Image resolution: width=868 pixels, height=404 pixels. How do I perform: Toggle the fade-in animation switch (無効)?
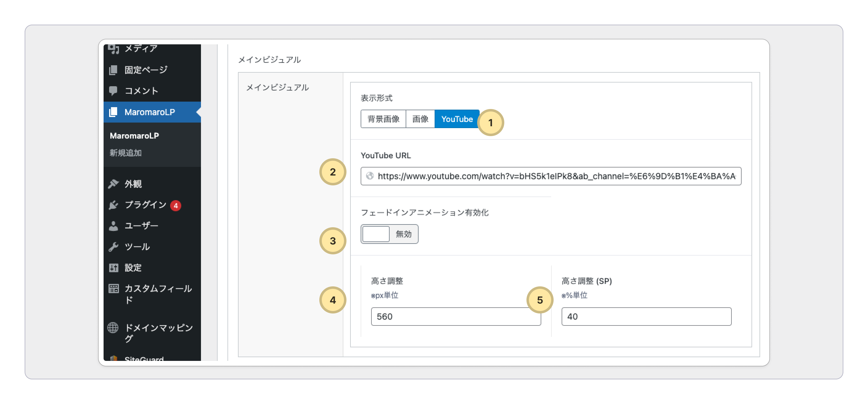pos(389,234)
